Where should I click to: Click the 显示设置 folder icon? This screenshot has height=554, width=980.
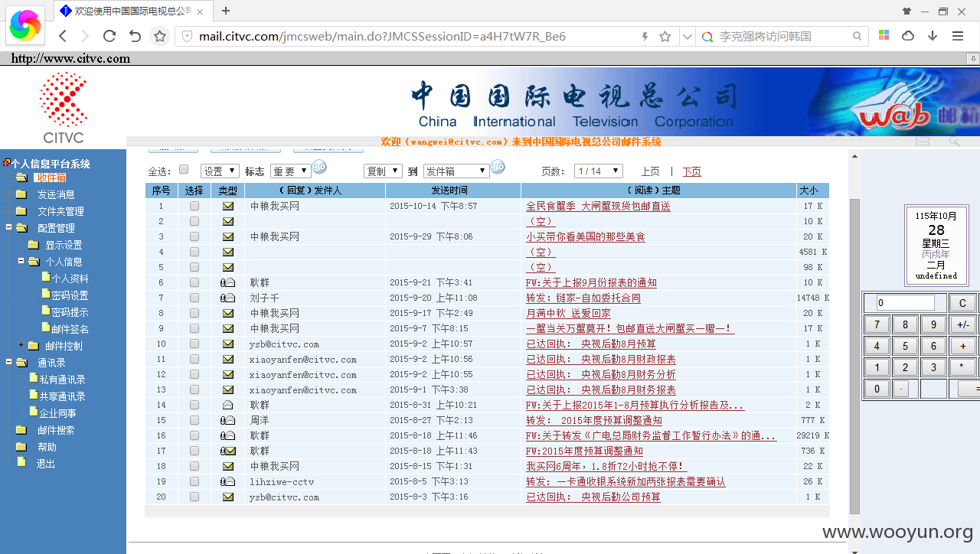point(33,245)
